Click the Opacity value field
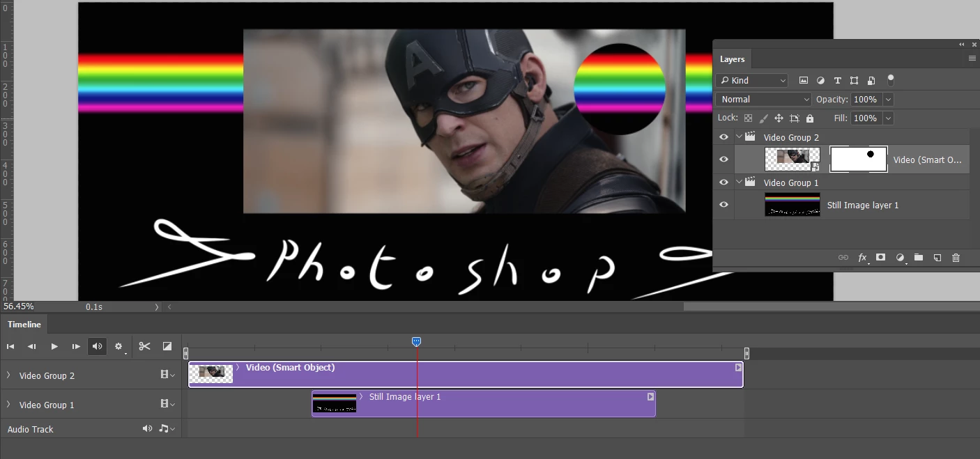Screen dimensions: 980x459 (866, 100)
